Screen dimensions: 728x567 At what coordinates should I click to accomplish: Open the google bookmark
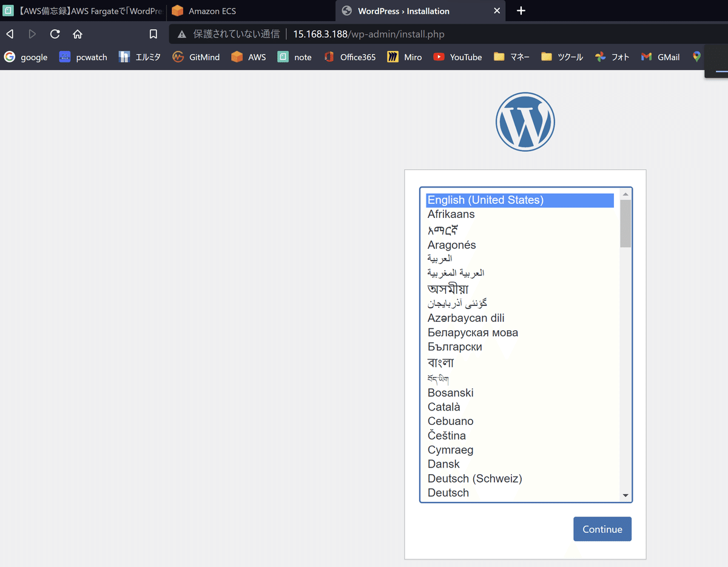[25, 57]
